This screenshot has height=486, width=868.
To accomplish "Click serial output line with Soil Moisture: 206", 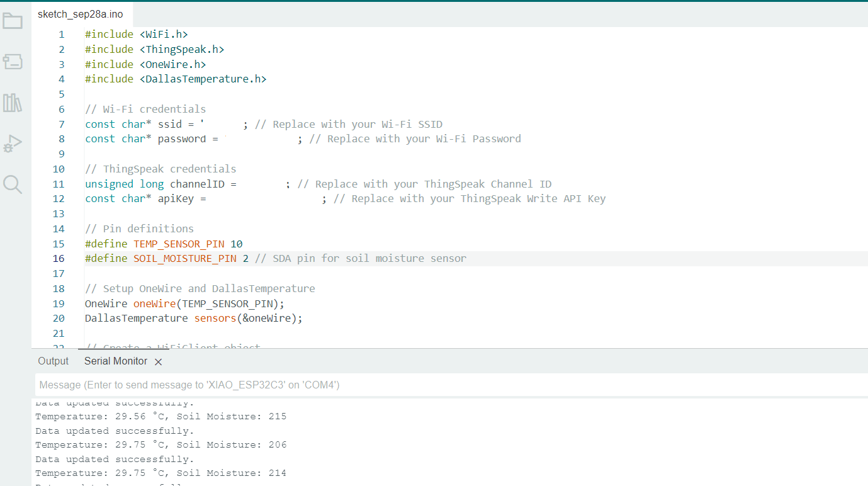I will tap(161, 445).
